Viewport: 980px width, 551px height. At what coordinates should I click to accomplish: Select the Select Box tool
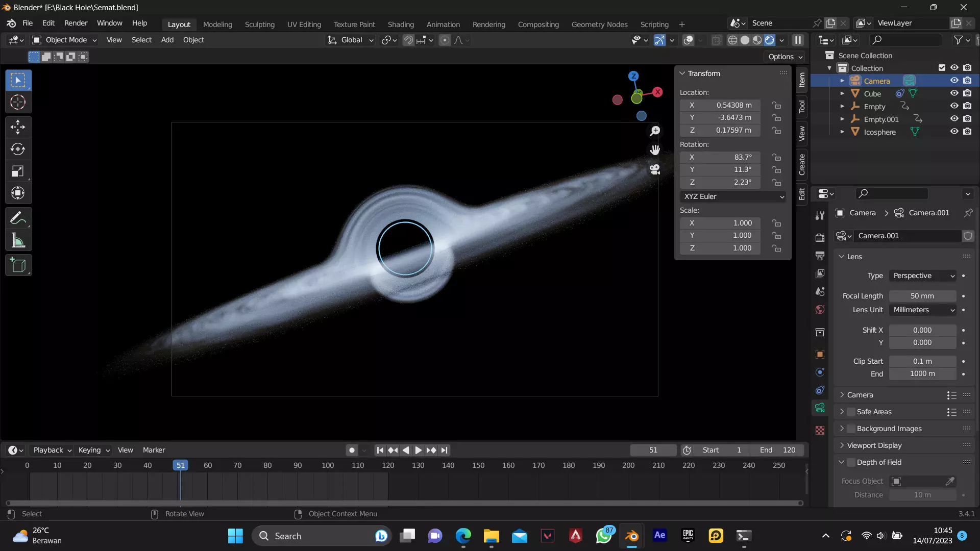pos(18,80)
